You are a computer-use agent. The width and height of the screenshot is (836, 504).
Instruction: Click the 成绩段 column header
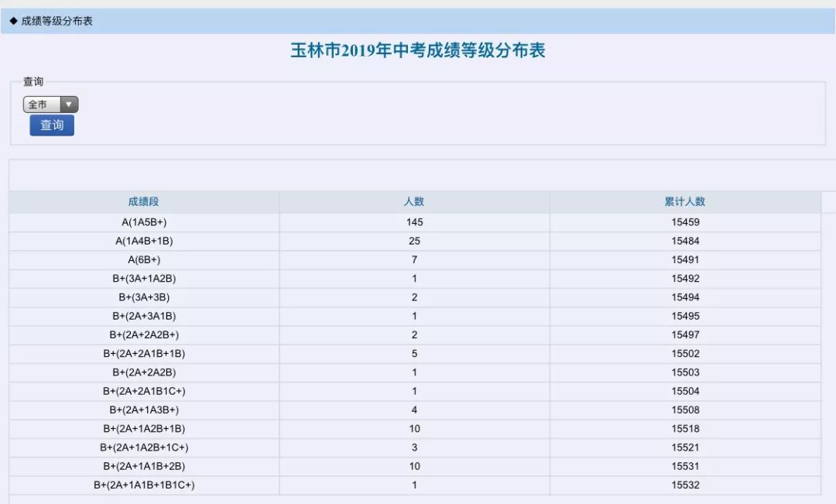(143, 201)
